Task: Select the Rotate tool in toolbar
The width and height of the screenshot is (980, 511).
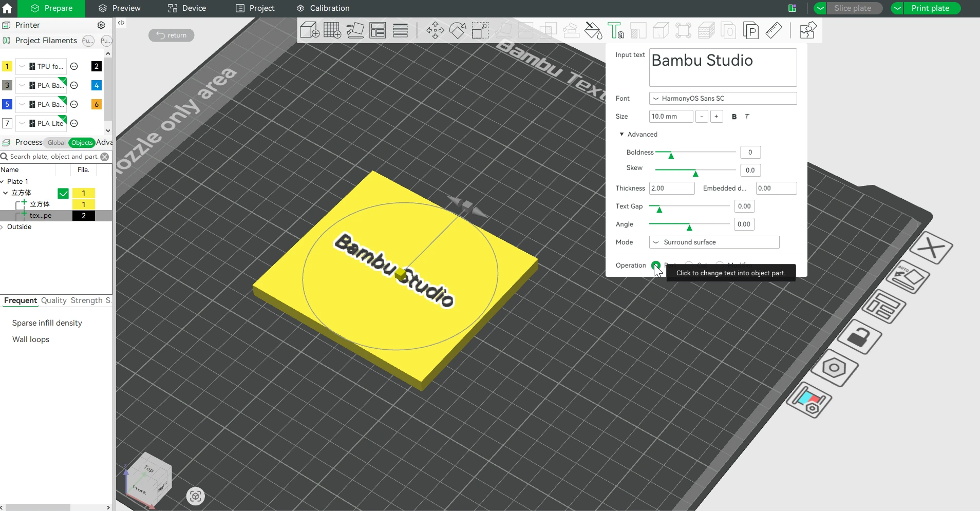Action: (458, 30)
